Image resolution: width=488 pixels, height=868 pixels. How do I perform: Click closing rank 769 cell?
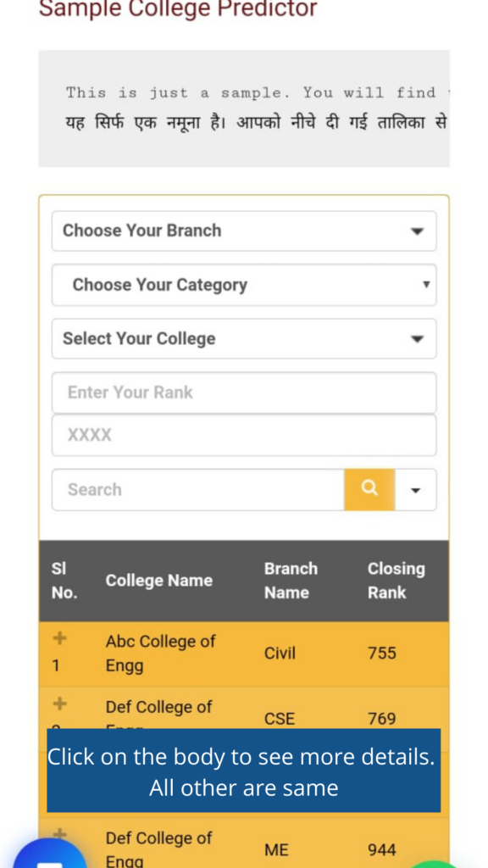click(382, 719)
